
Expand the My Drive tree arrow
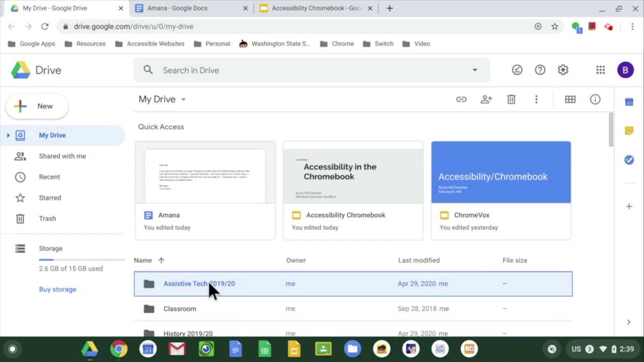click(8, 135)
